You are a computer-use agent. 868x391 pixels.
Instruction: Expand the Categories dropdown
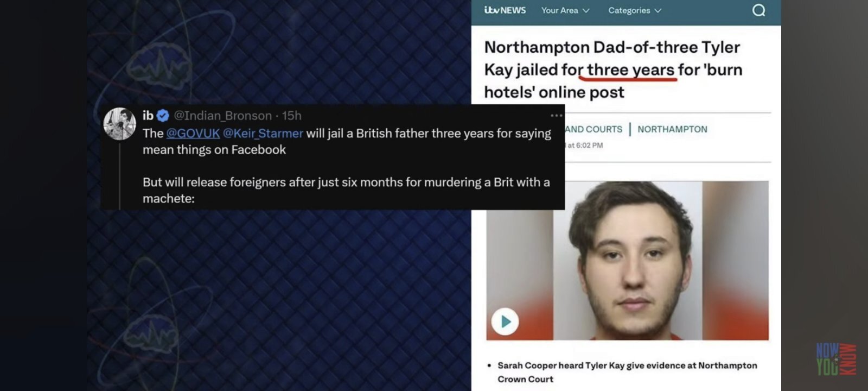click(635, 10)
